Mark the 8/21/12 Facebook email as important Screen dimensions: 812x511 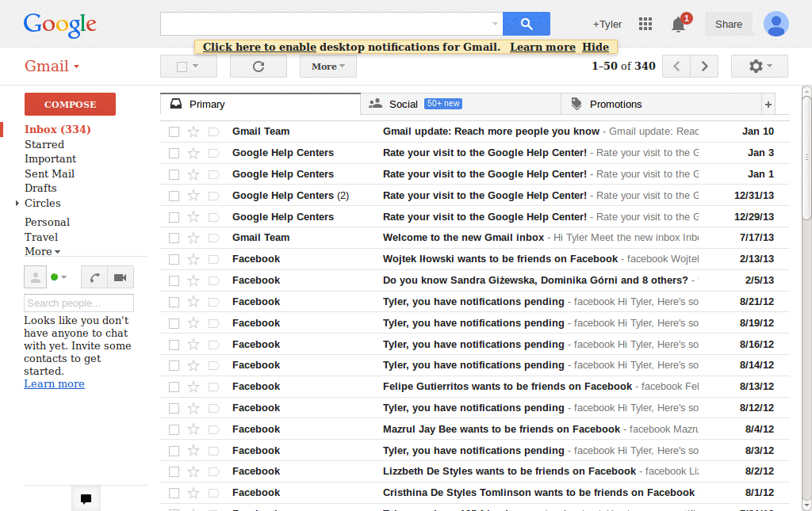click(x=214, y=302)
